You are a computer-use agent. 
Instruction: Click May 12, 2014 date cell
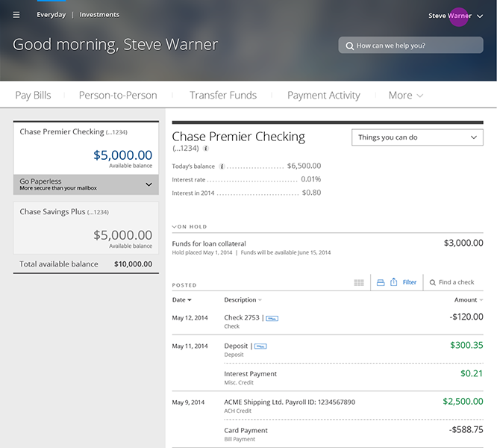190,317
